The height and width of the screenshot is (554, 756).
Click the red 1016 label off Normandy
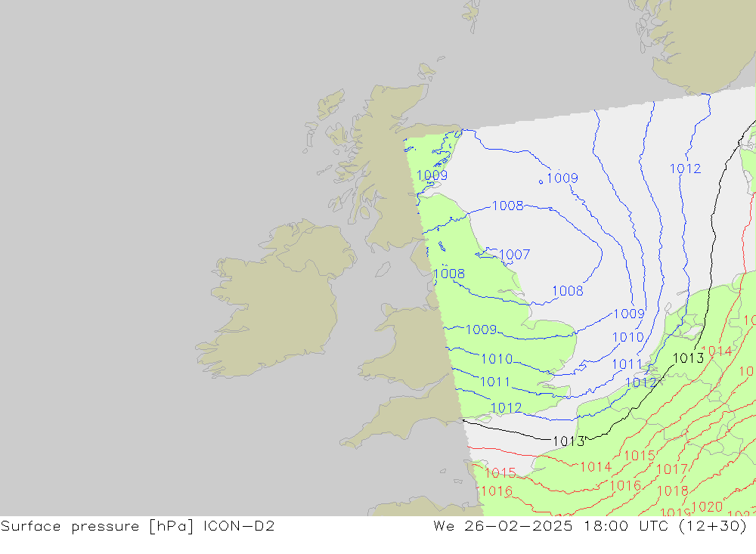click(x=497, y=491)
